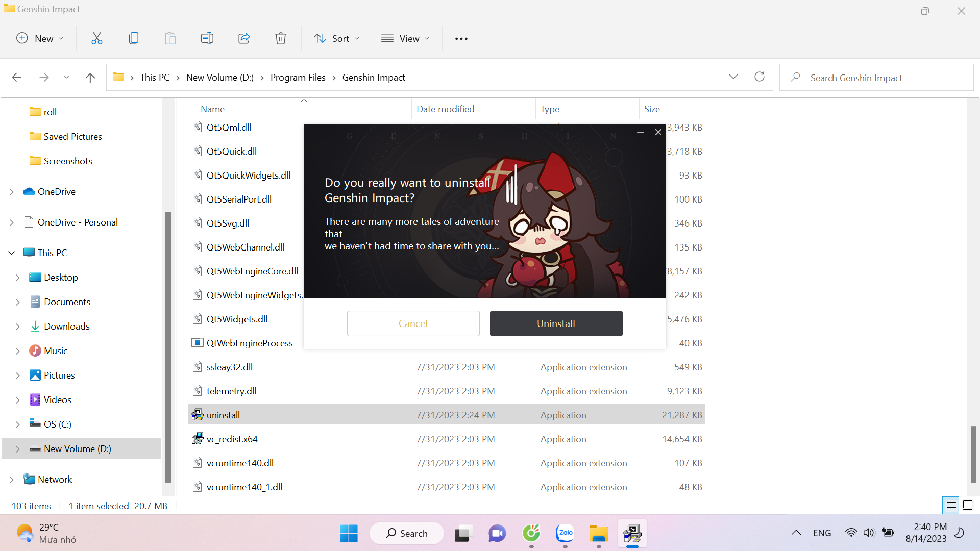Switch to large thumbnails view icon
The image size is (980, 551).
(968, 506)
